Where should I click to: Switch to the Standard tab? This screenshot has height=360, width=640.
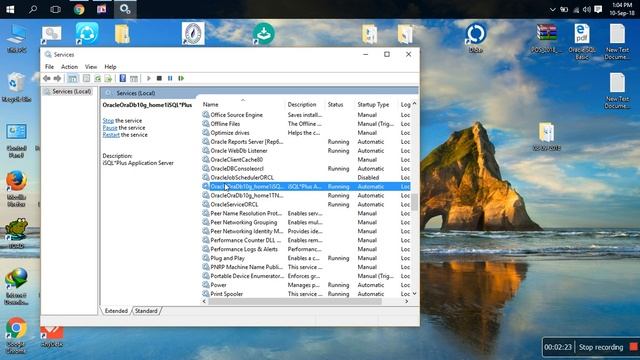click(146, 311)
